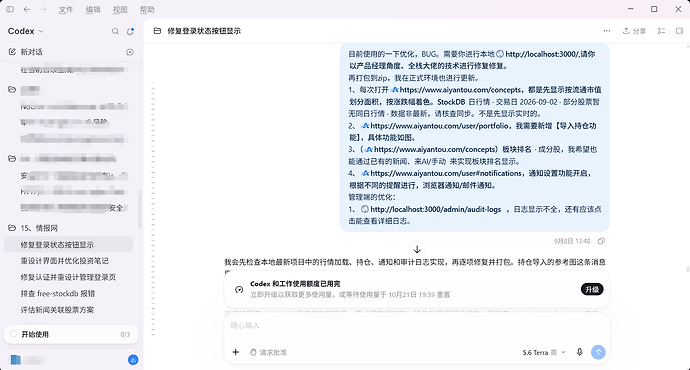Click the 升级 upgrade button

(592, 289)
